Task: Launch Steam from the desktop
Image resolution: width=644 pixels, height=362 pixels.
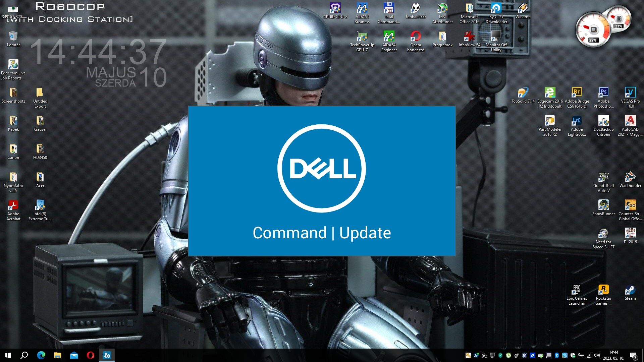Action: pos(630,292)
